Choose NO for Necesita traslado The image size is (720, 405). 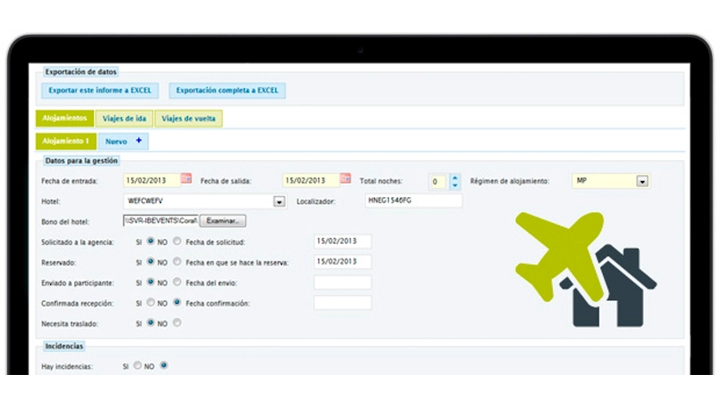click(x=177, y=323)
